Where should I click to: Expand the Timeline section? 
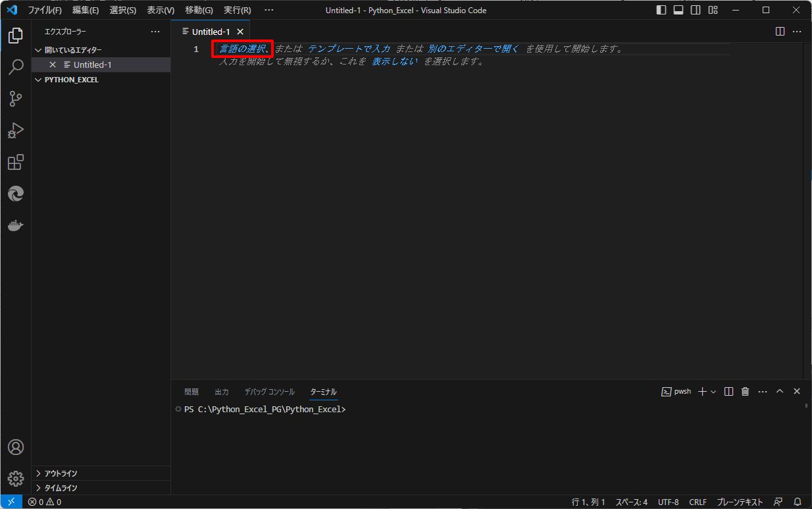[x=101, y=488]
